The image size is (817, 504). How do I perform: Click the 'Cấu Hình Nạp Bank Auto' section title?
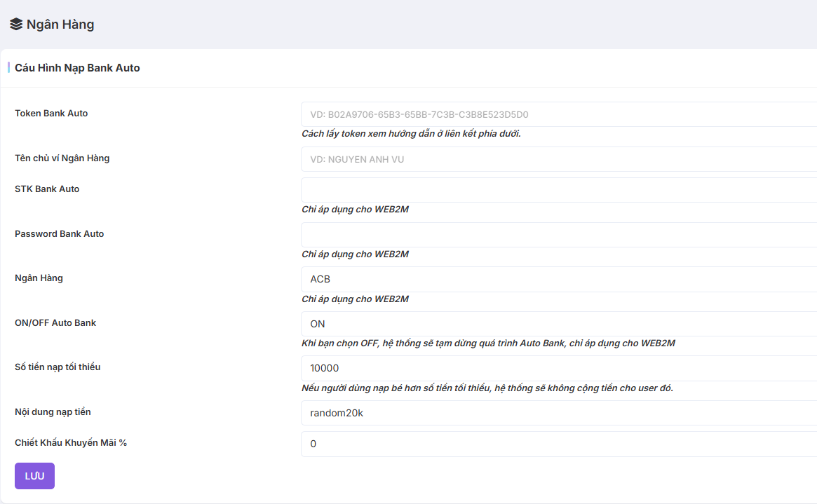point(77,68)
